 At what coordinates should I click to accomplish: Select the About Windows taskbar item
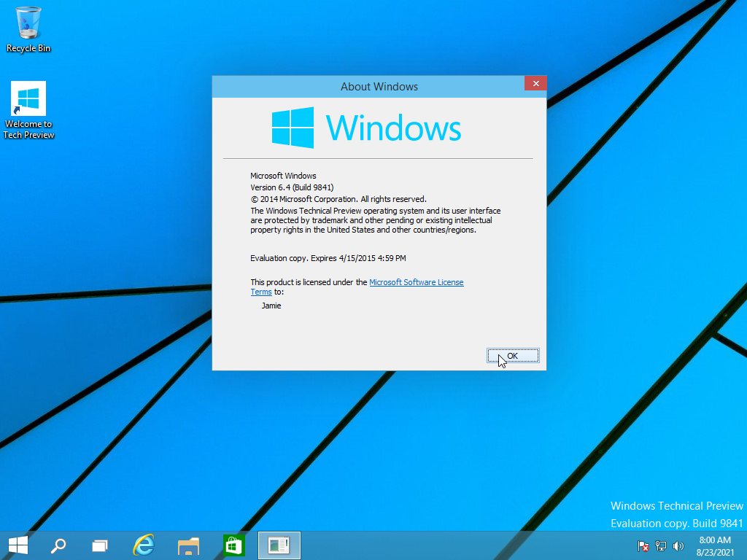(279, 545)
